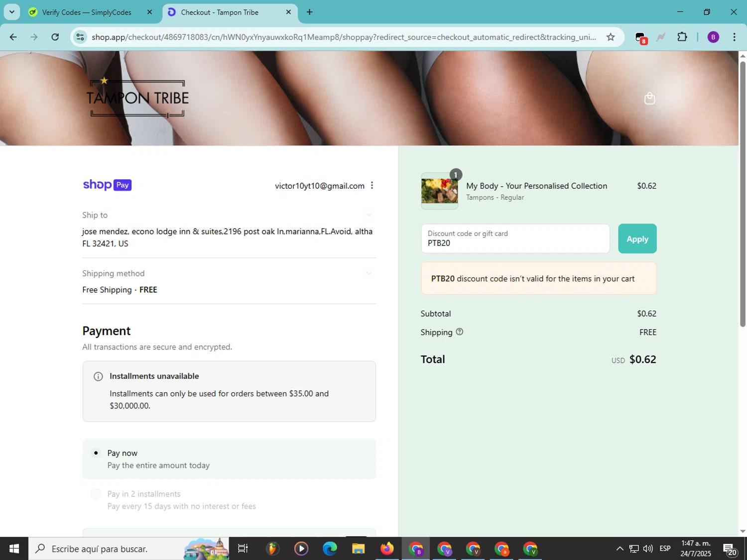Click the Subtotal label
The height and width of the screenshot is (560, 747).
436,314
